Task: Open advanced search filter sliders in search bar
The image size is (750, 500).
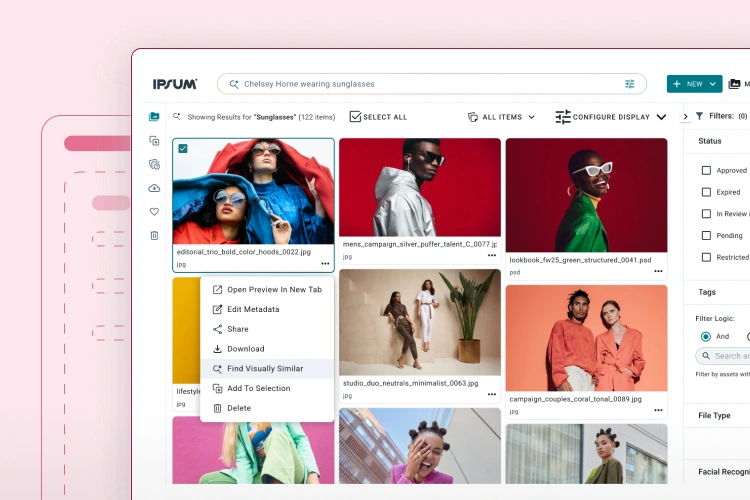Action: click(630, 84)
